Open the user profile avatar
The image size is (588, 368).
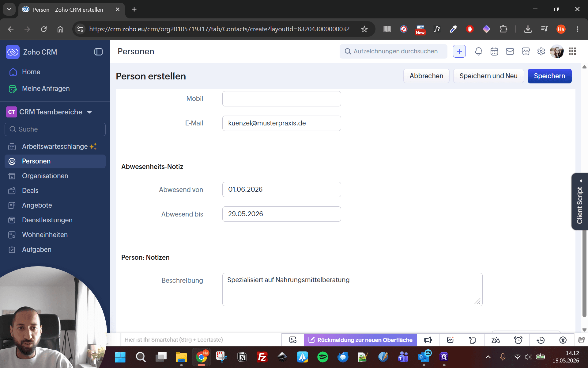click(x=557, y=51)
